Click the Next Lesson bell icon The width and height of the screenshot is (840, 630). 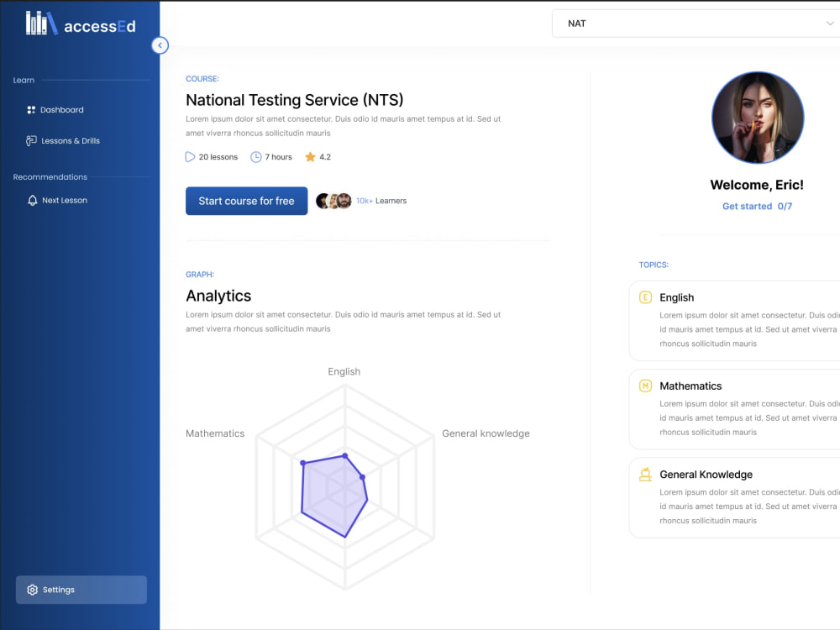[32, 201]
